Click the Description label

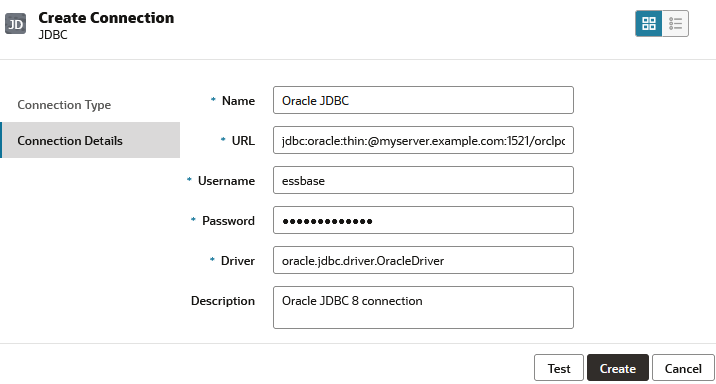pyautogui.click(x=223, y=301)
